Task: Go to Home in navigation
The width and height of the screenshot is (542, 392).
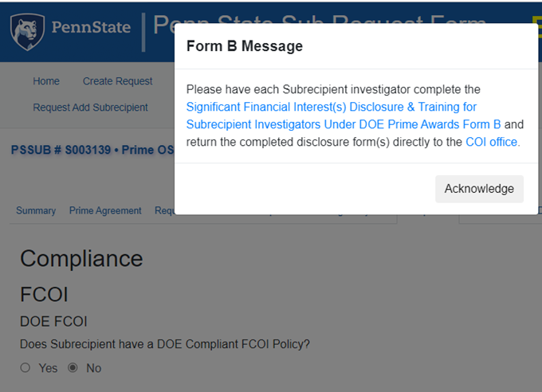Action: 46,81
